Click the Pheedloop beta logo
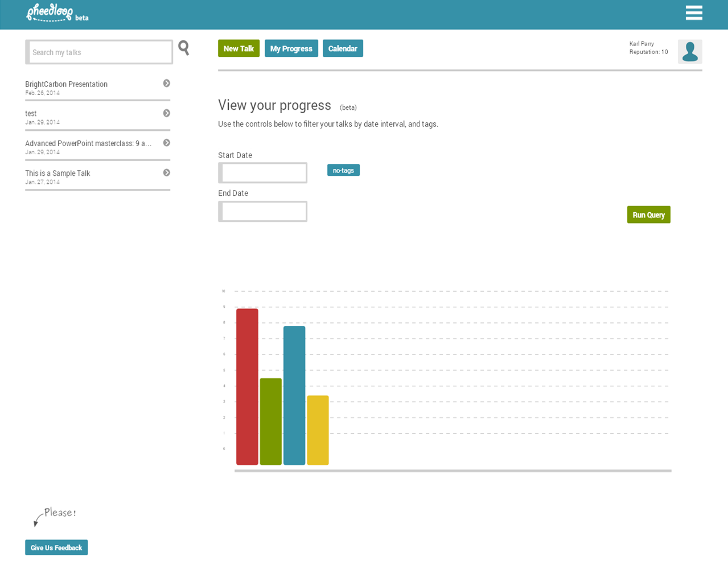This screenshot has height=582, width=728. (x=57, y=14)
